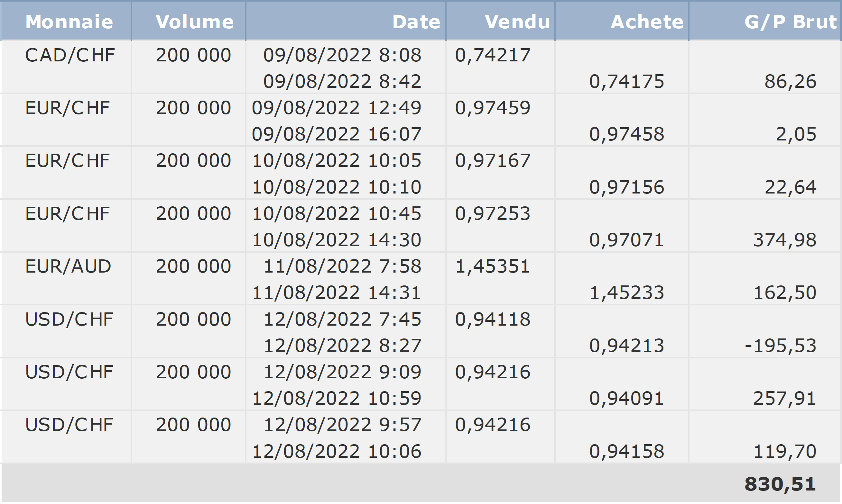Screen dimensions: 842x504
Task: Select the CAD/CHF currency cell
Action: [x=70, y=55]
